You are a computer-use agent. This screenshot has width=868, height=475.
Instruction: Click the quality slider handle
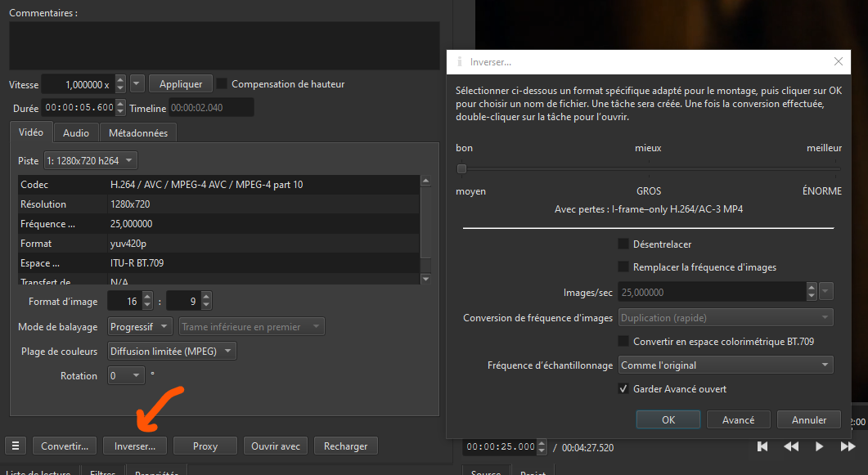[x=462, y=169]
